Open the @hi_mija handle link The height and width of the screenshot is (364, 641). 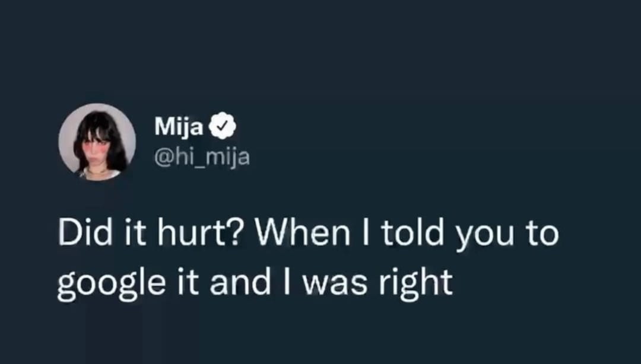pos(202,158)
